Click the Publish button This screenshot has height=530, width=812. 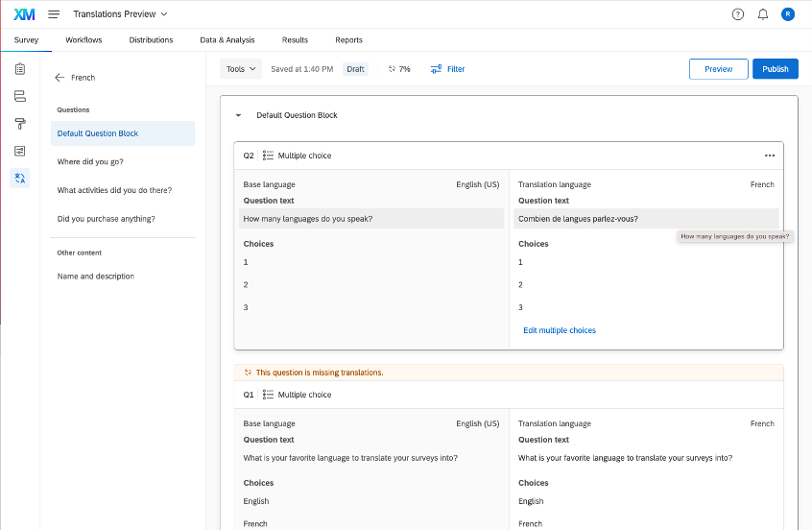(x=775, y=69)
